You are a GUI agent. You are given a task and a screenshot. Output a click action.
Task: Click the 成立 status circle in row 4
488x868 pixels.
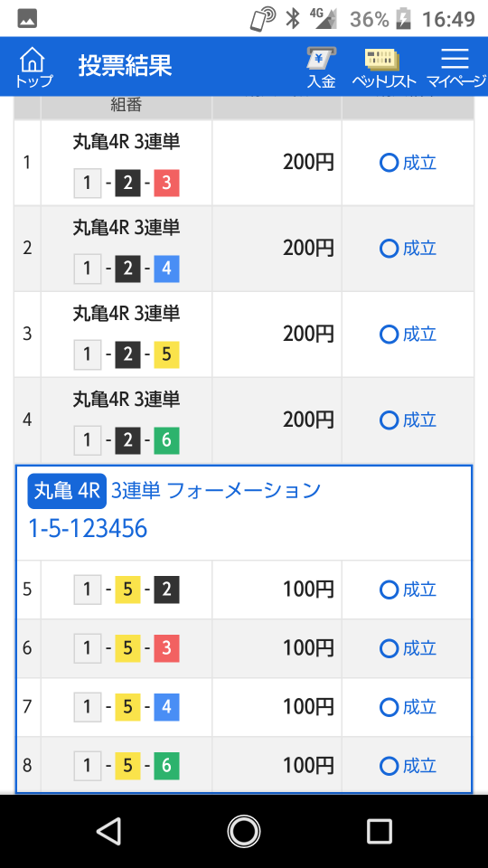pyautogui.click(x=389, y=420)
